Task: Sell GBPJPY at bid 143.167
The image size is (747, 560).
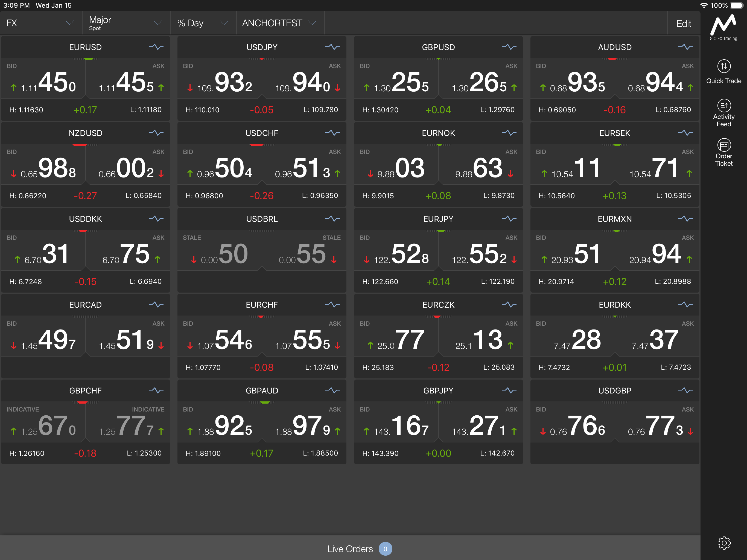Action: click(x=396, y=422)
